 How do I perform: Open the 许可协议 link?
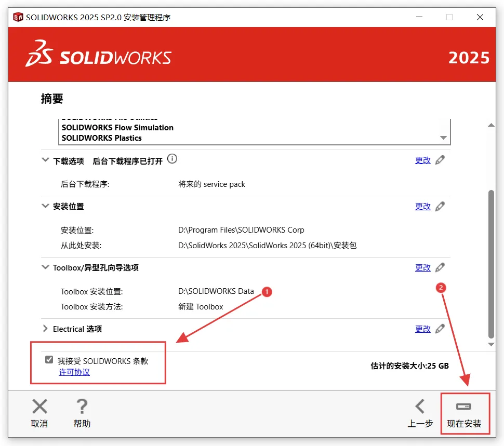click(74, 372)
